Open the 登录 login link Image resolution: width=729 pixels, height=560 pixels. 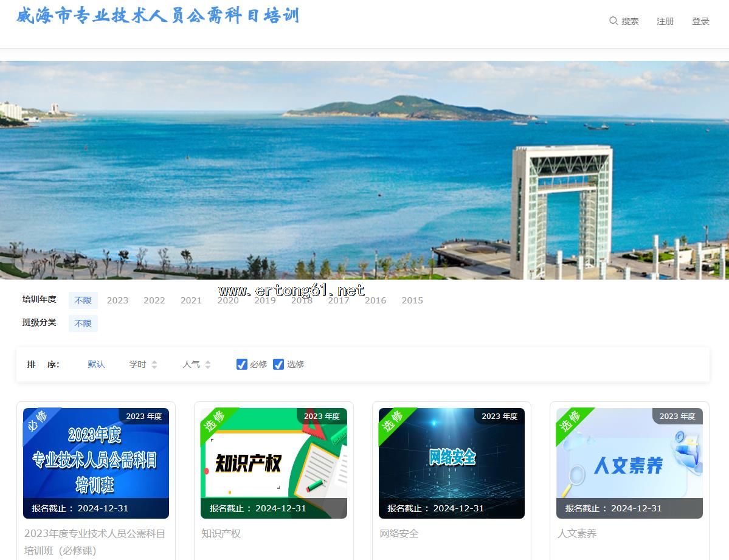pos(700,21)
